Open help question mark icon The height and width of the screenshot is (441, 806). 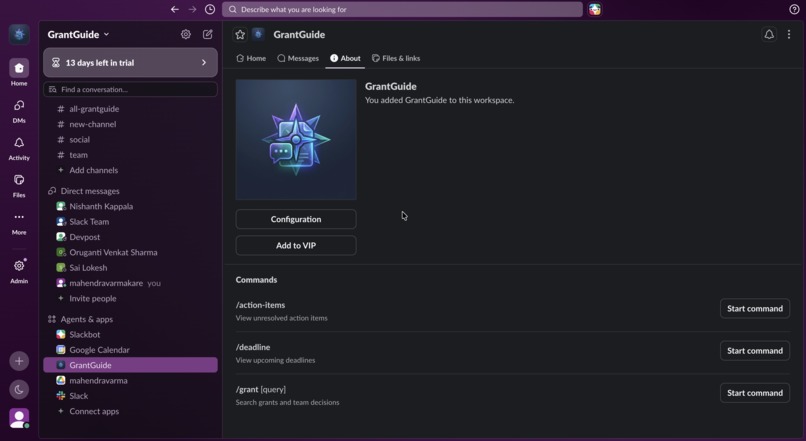pos(794,9)
